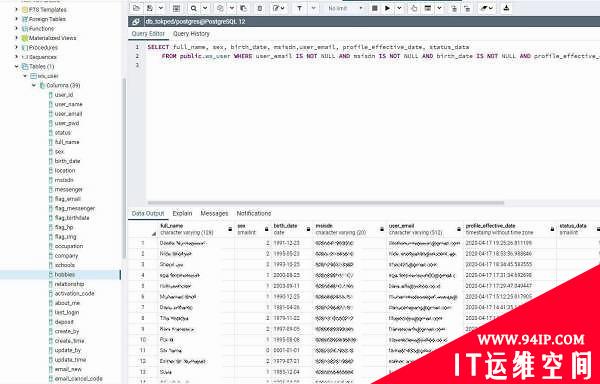Execute the query with the play icon
600x384 pixels.
point(388,8)
